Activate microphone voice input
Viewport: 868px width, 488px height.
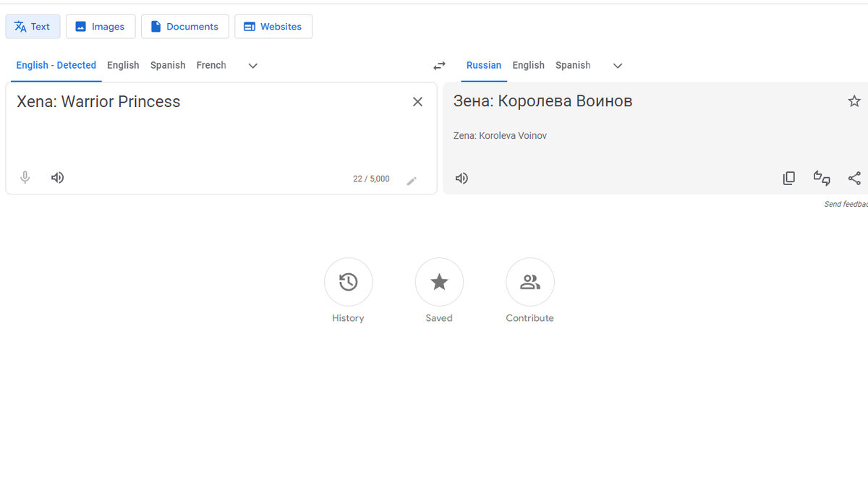point(25,178)
